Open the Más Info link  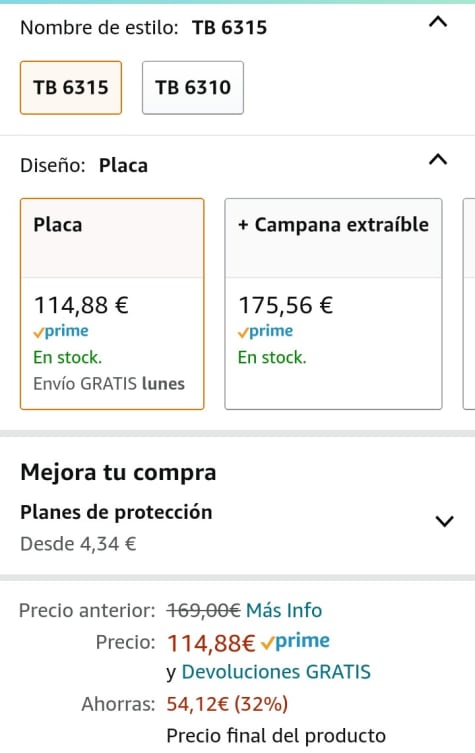point(284,610)
